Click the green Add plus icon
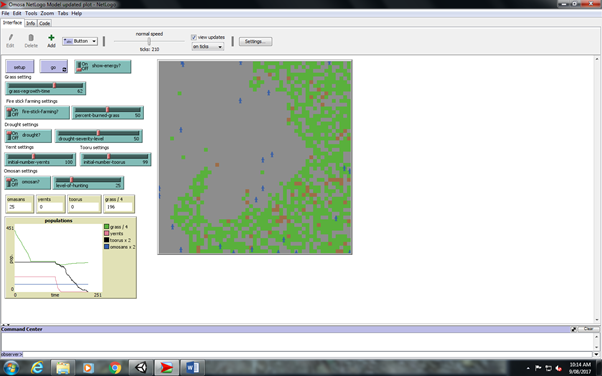 click(51, 38)
